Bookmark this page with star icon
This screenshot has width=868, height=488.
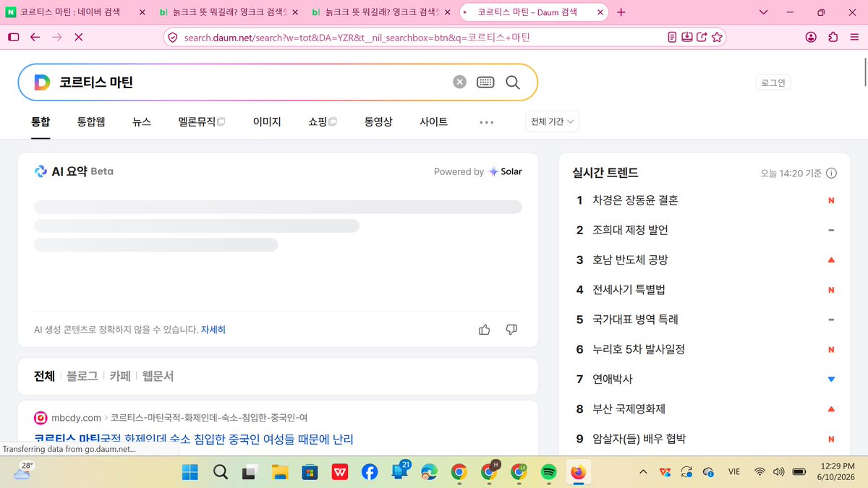(717, 37)
